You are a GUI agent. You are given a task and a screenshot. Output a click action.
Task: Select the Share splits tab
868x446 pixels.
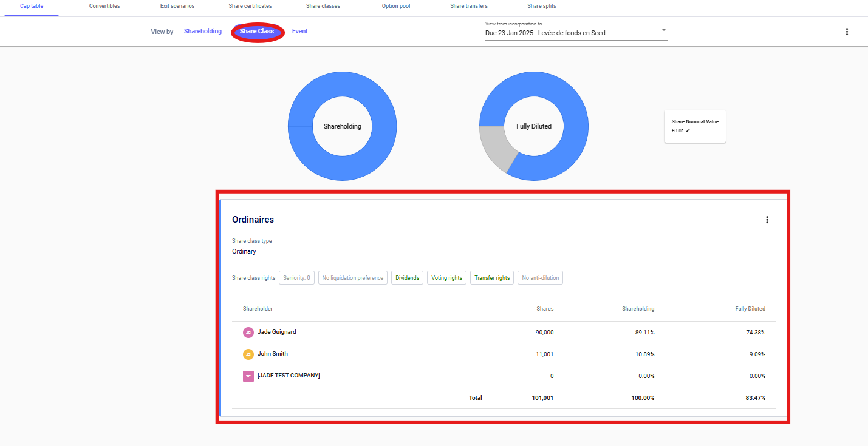541,6
